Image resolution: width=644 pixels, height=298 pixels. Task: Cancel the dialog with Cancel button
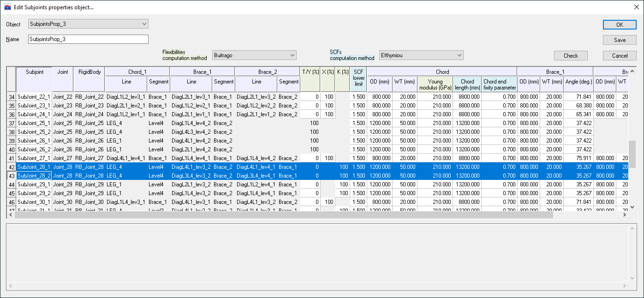[x=620, y=56]
